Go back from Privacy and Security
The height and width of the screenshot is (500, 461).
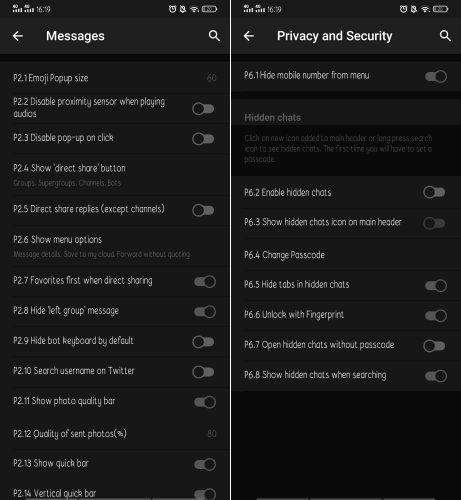point(249,36)
